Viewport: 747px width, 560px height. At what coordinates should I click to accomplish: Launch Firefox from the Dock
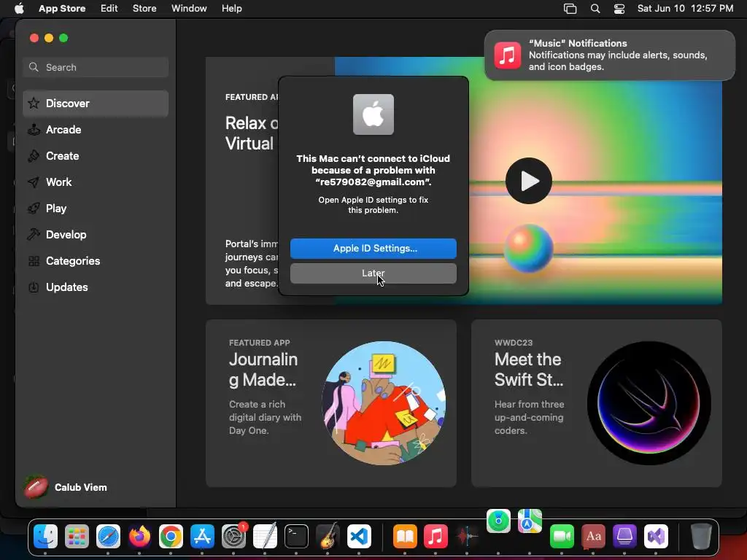tap(139, 536)
